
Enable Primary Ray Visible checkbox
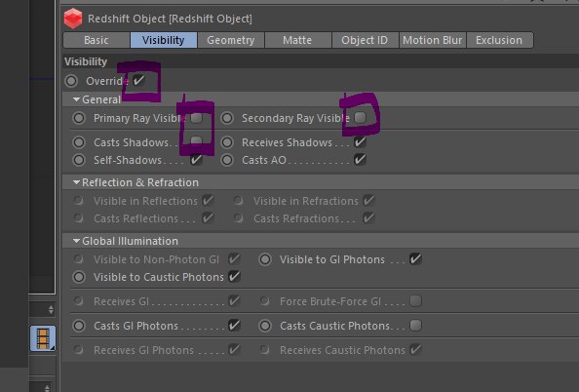[x=197, y=118]
